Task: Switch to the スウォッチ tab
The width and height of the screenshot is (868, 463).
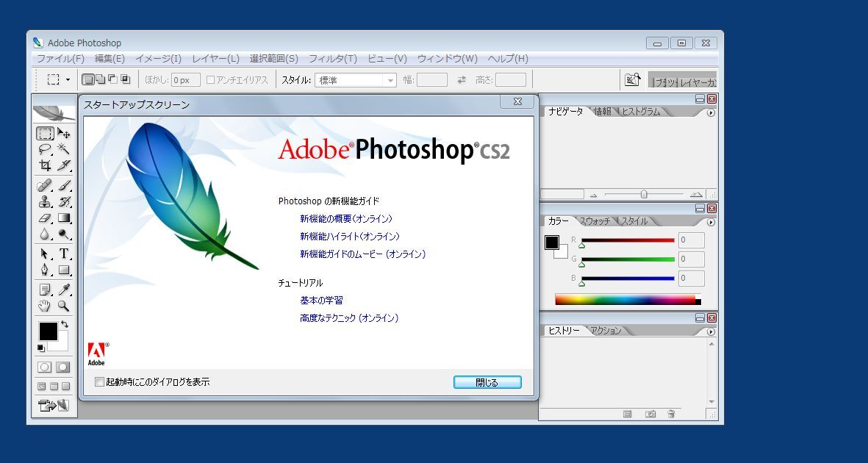Action: click(595, 221)
